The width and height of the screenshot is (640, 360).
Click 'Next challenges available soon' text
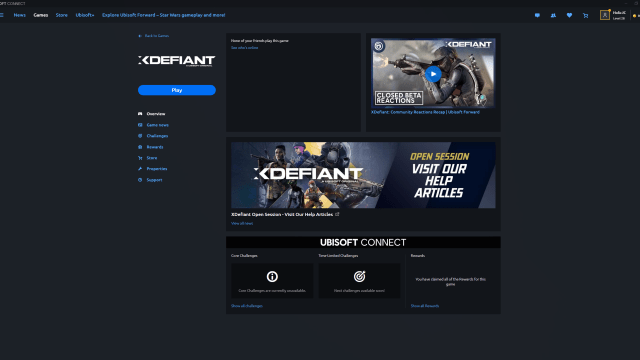pos(359,291)
